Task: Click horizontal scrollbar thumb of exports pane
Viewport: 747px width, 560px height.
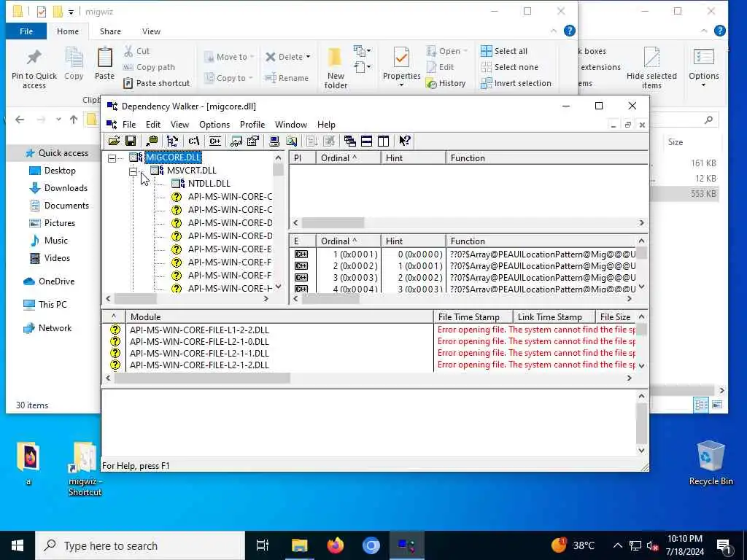Action: [x=330, y=298]
